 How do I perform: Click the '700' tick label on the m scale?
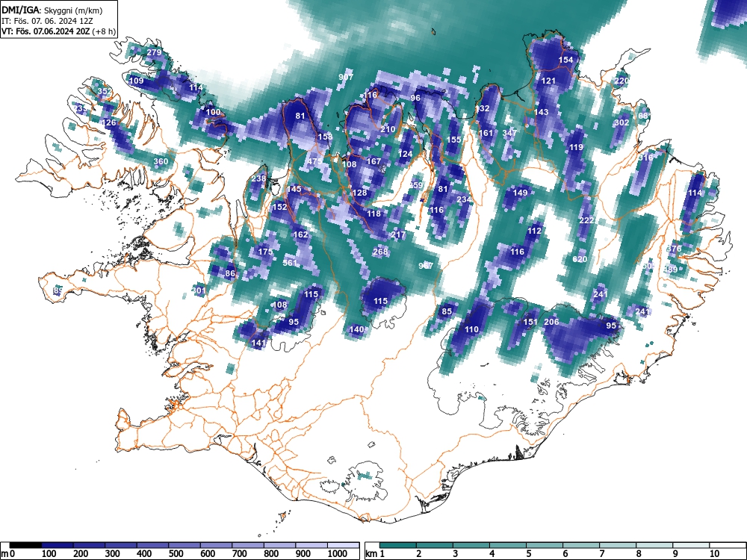(239, 554)
